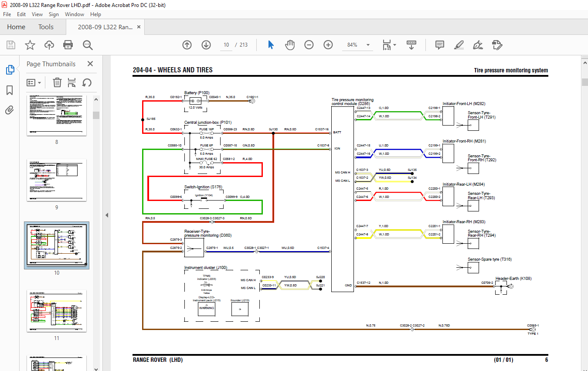Click the insert pages icon in thumbnails
This screenshot has height=371, width=588.
pyautogui.click(x=72, y=82)
